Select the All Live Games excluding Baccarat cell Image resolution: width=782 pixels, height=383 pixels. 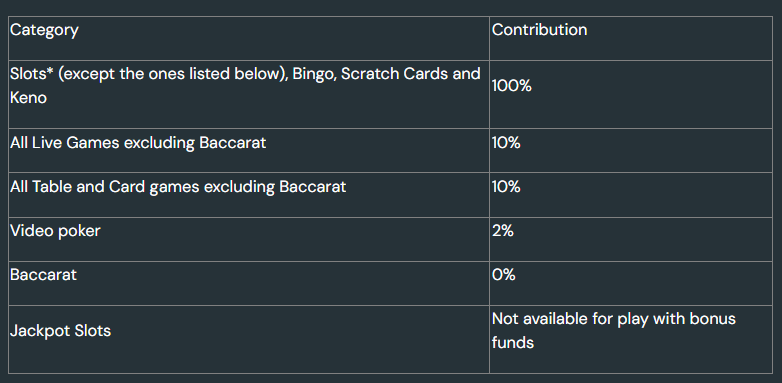tap(249, 151)
